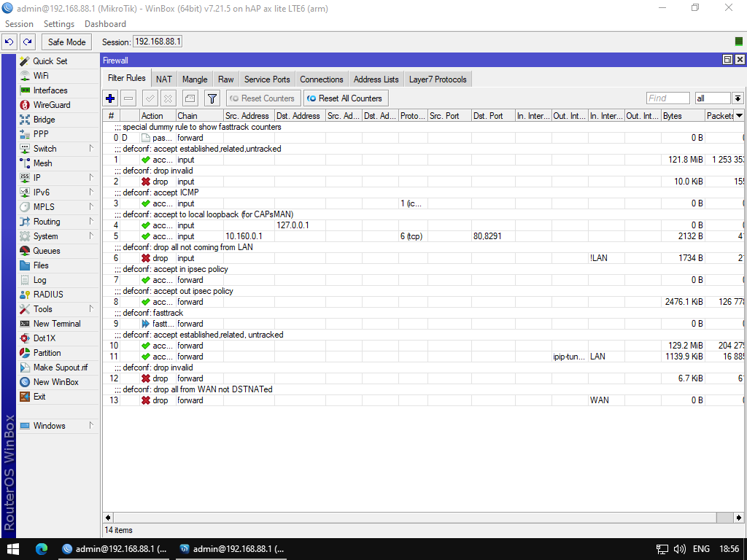This screenshot has width=747, height=560.
Task: Open the Settings menu
Action: pos(59,24)
